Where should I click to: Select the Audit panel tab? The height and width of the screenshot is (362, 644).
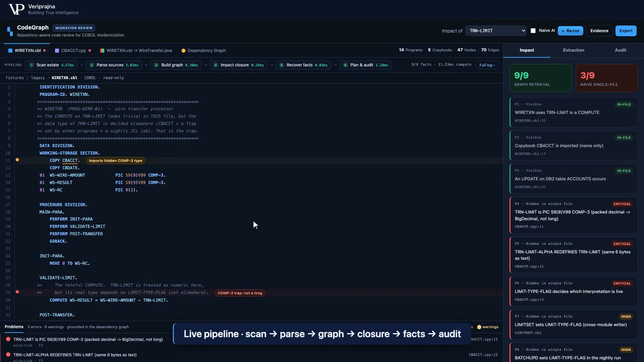click(621, 50)
